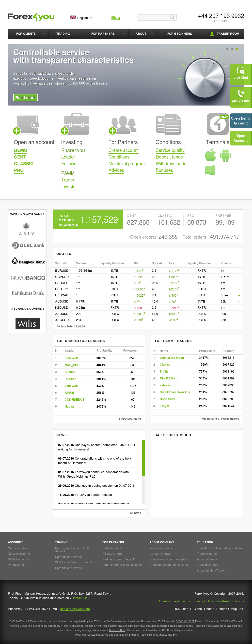252x644 pixels.
Task: Open the Investor PAMM link
Action: click(x=69, y=187)
